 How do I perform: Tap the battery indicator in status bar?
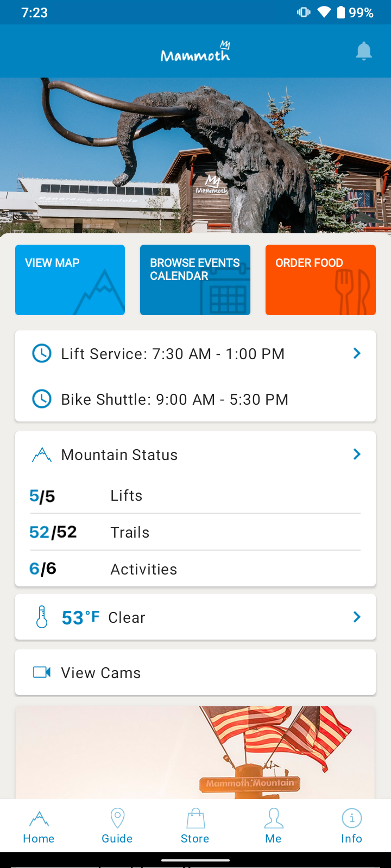(341, 12)
